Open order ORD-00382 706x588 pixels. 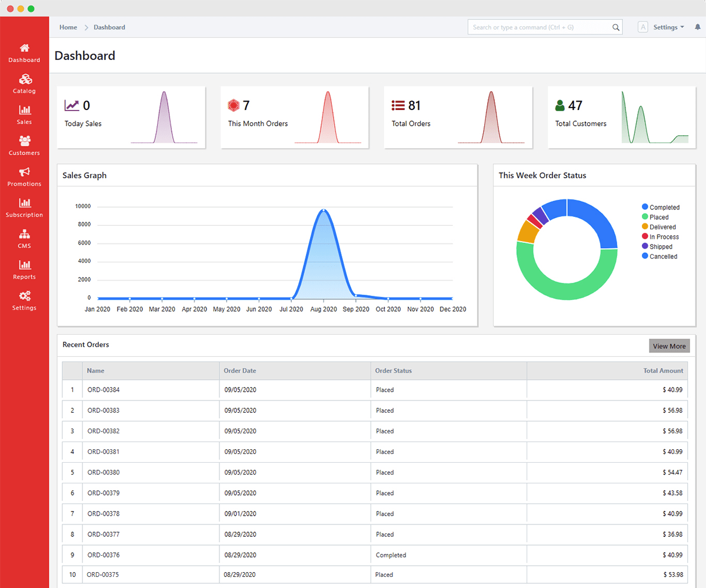(104, 431)
